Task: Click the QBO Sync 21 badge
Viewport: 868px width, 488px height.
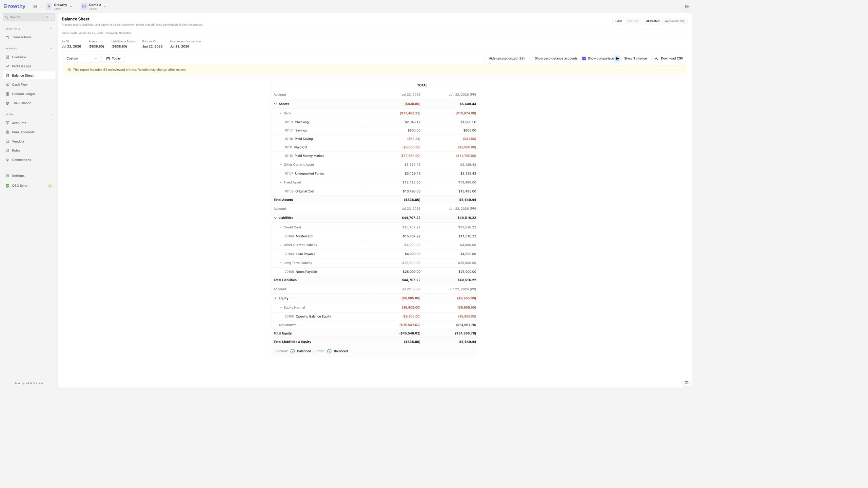Action: (x=50, y=186)
